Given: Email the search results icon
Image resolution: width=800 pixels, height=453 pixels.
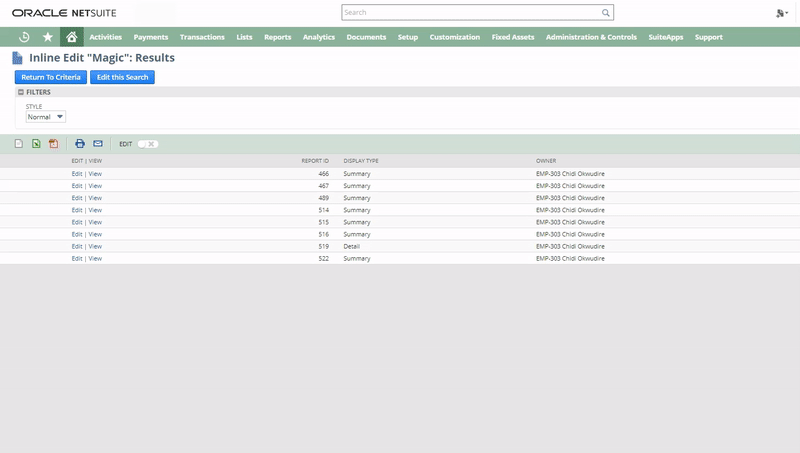Looking at the screenshot, I should 98,144.
